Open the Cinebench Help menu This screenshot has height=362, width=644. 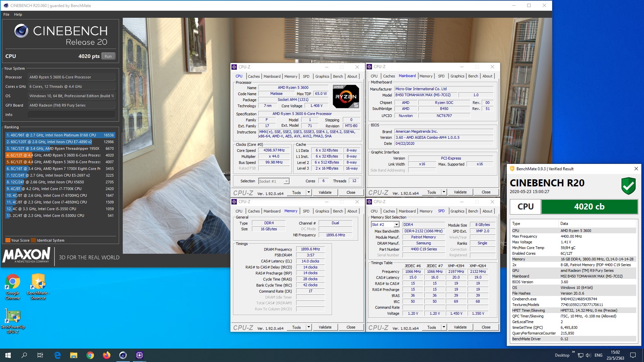tap(18, 14)
